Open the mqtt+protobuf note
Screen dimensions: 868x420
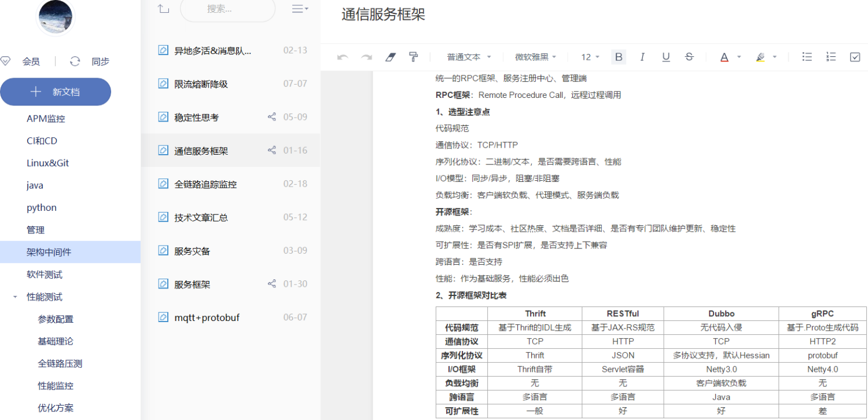point(230,317)
